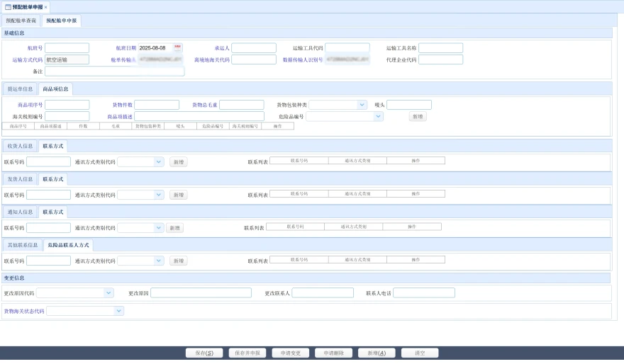Viewport: 624px width, 364px height.
Task: Select the 收货人信息 tab
Action: (x=19, y=147)
